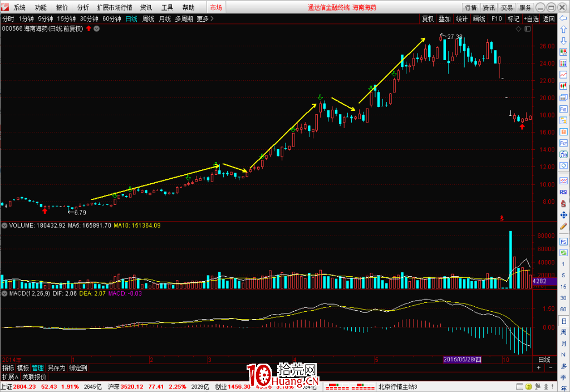Image resolution: width=570 pixels, height=392 pixels.
Task: Select the blue four-way move arrows icon
Action: [563, 215]
